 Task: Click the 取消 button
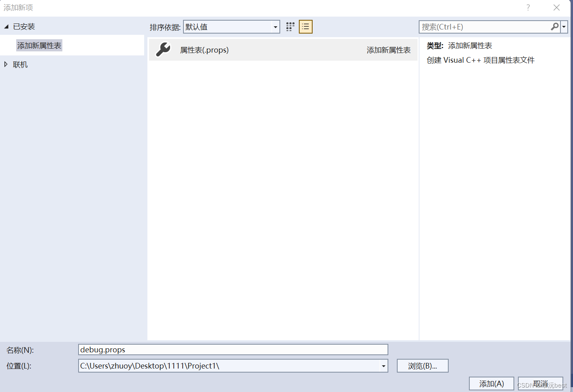(541, 384)
